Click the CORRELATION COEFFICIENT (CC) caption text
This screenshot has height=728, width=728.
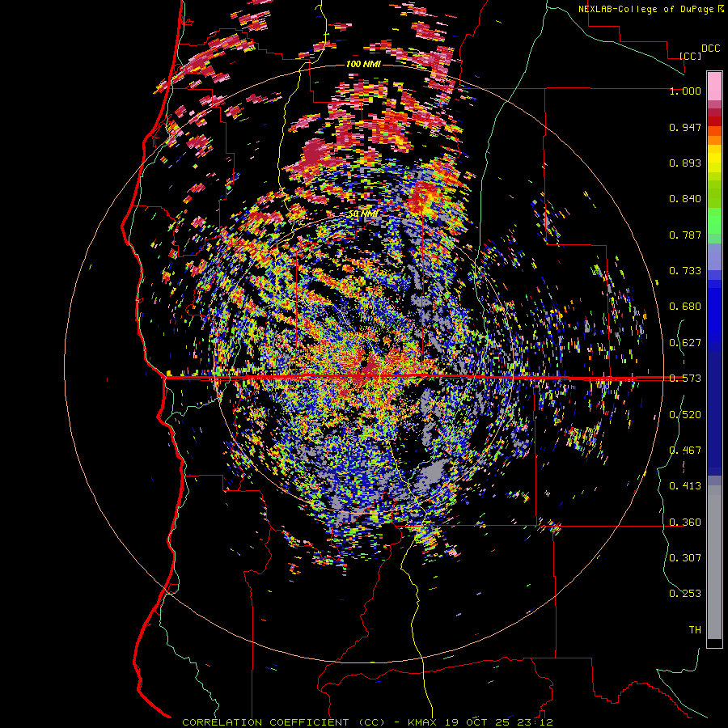click(284, 722)
